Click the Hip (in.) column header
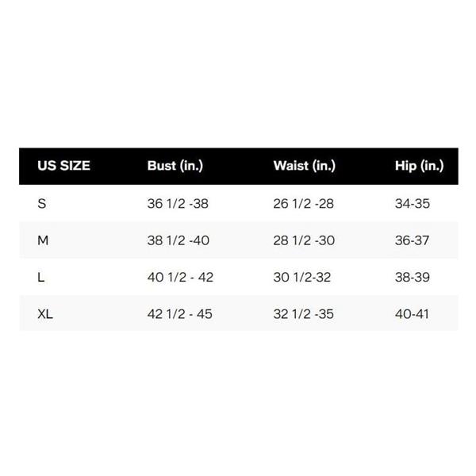This screenshot has width=476, height=476. pos(419,166)
